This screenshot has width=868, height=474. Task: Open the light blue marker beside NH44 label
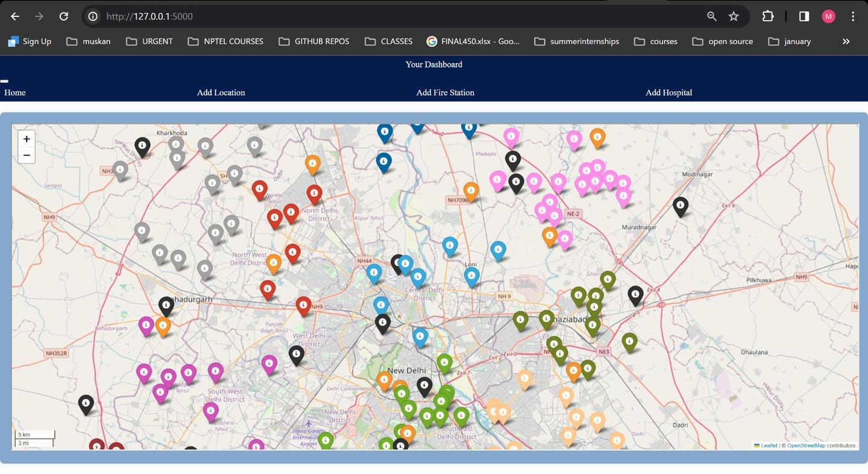(x=374, y=274)
